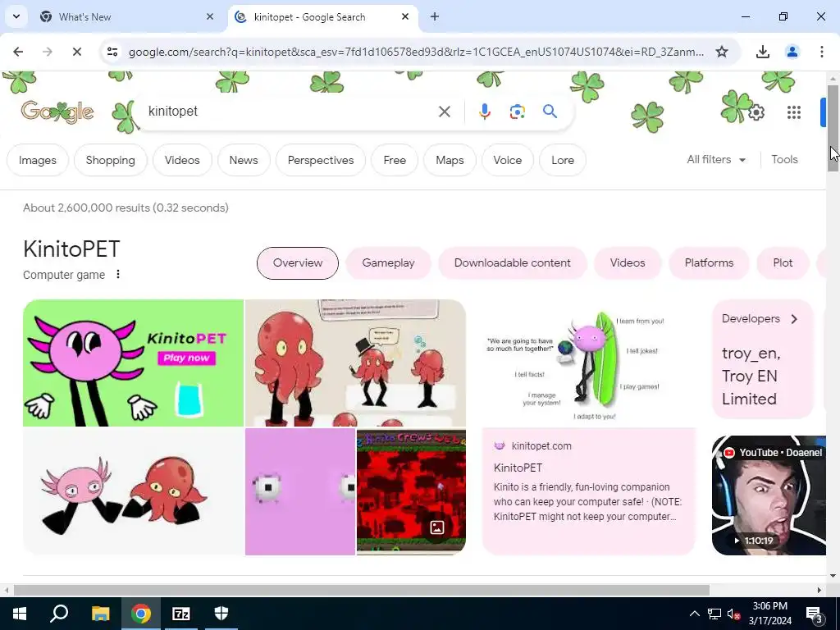Close the kinitopet Google Search tab

[x=405, y=16]
